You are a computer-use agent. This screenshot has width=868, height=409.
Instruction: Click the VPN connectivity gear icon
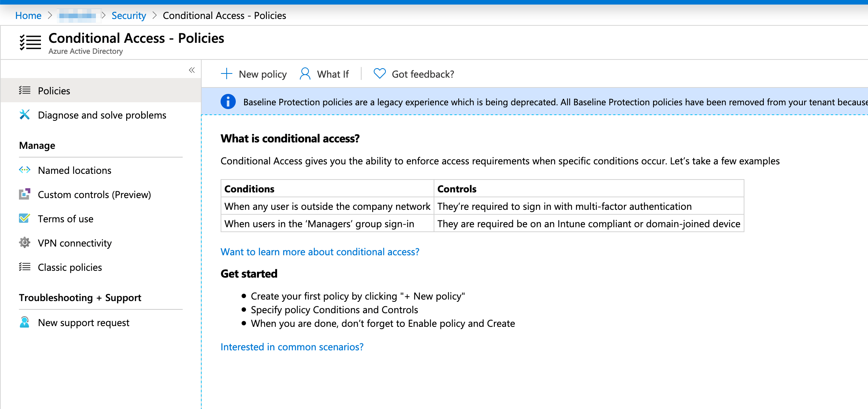(x=25, y=243)
